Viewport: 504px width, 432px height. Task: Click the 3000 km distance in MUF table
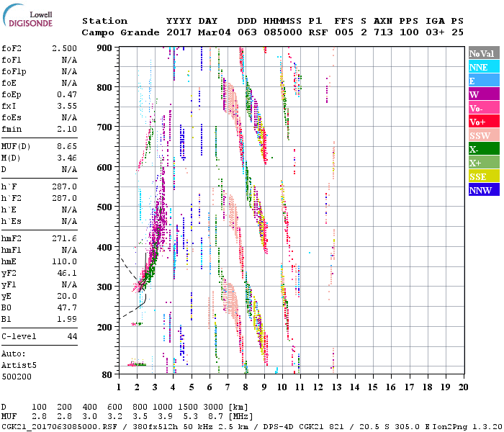213,408
